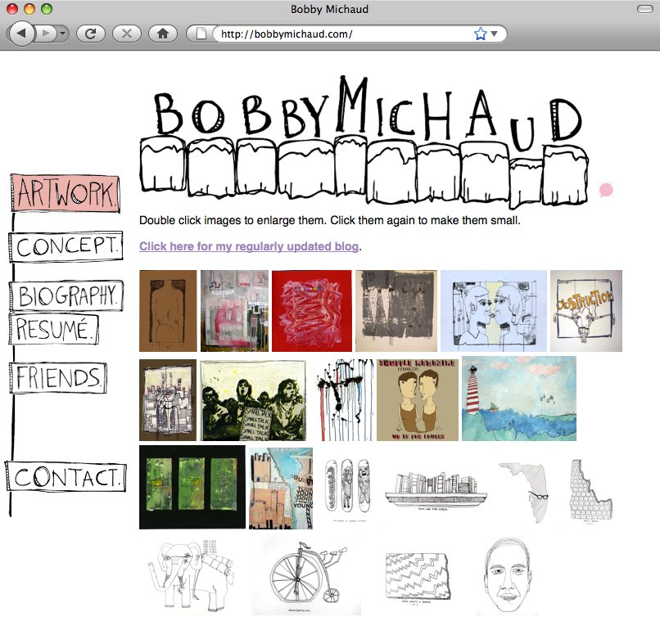Click the browser Forward arrow button
This screenshot has width=660, height=644.
[46, 34]
